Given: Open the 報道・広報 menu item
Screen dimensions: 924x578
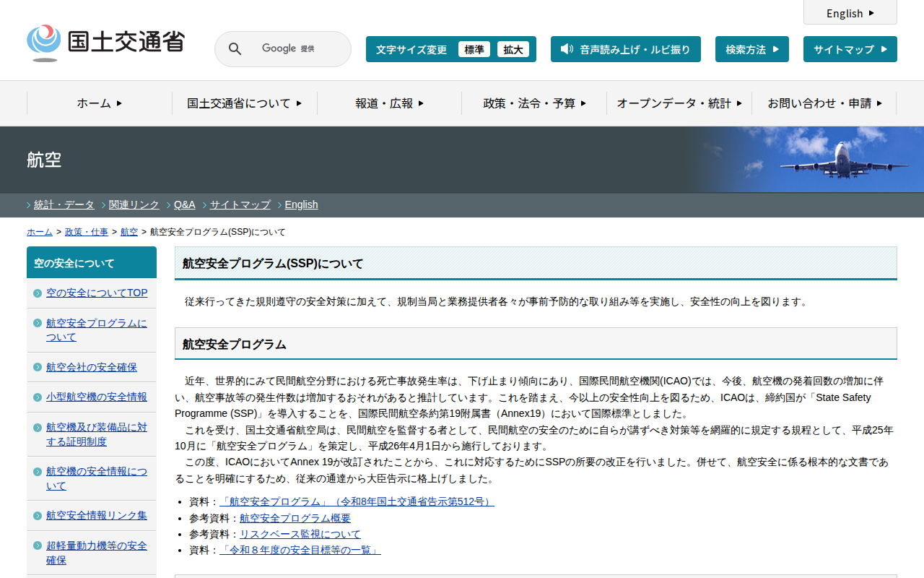Looking at the screenshot, I should 389,103.
